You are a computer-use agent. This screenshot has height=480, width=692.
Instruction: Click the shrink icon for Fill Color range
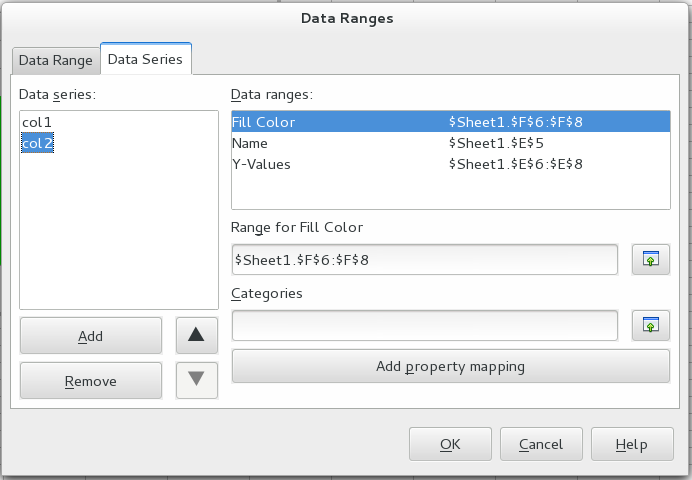[x=651, y=260]
